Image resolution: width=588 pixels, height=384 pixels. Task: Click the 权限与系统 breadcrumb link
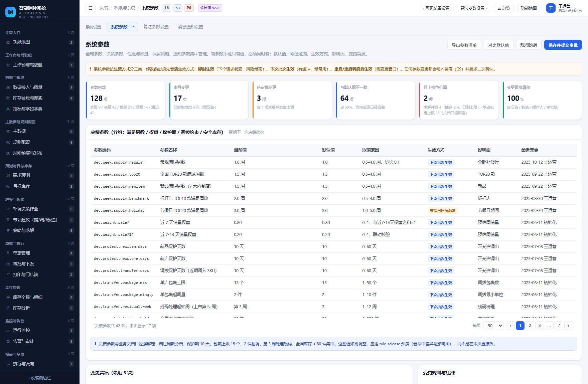pyautogui.click(x=125, y=8)
